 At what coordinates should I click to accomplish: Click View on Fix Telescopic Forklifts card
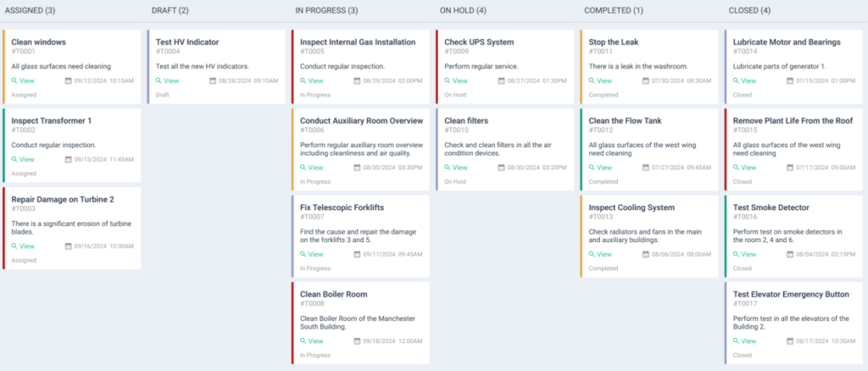pos(312,254)
